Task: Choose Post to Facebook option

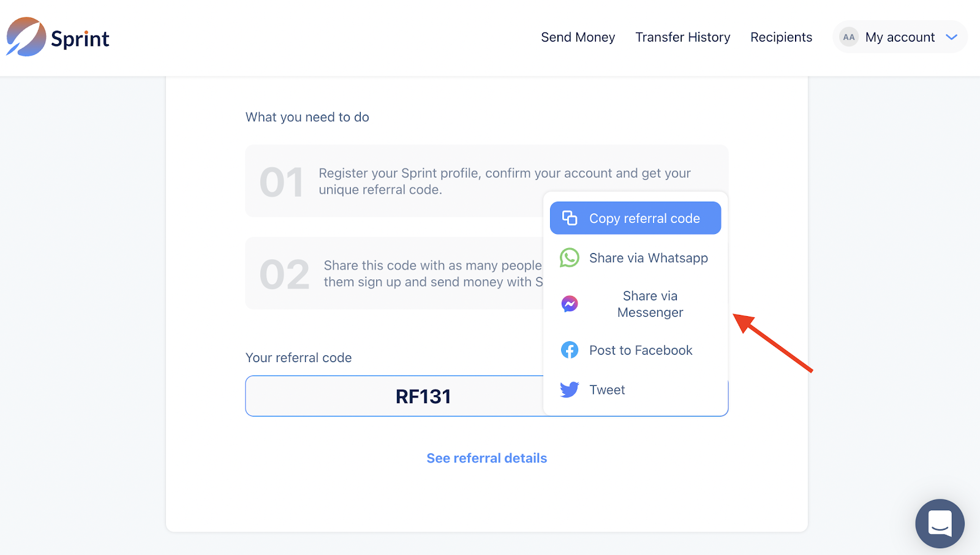Action: click(x=641, y=350)
